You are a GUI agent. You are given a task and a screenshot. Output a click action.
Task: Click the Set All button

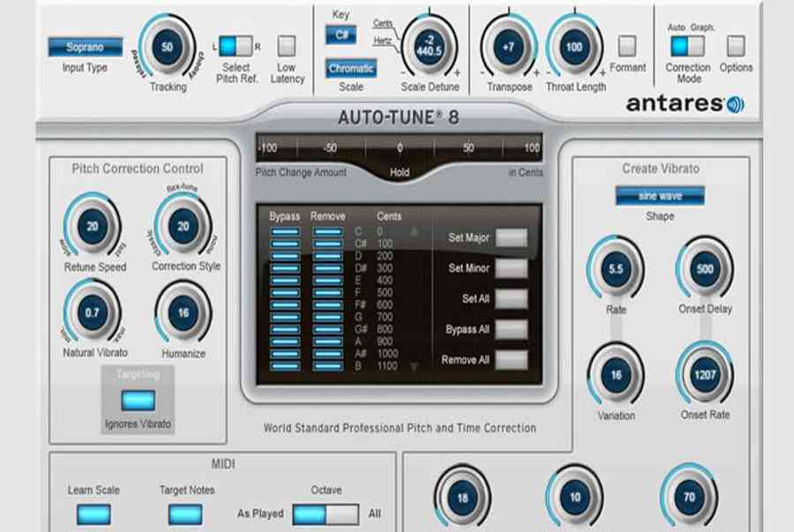(512, 299)
